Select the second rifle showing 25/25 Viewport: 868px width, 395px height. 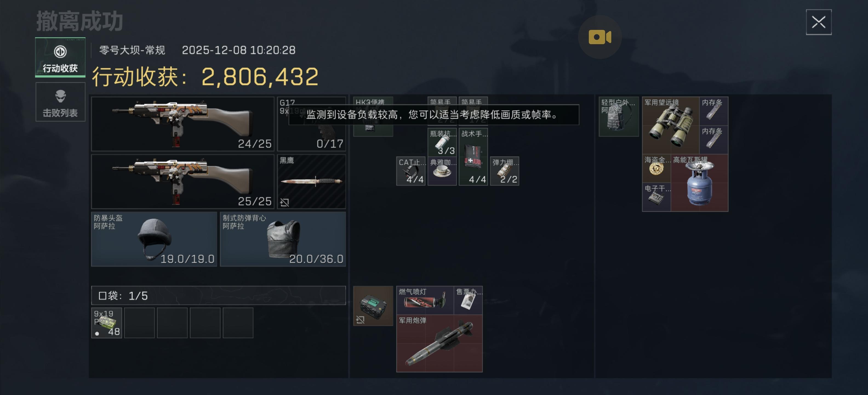click(x=183, y=182)
